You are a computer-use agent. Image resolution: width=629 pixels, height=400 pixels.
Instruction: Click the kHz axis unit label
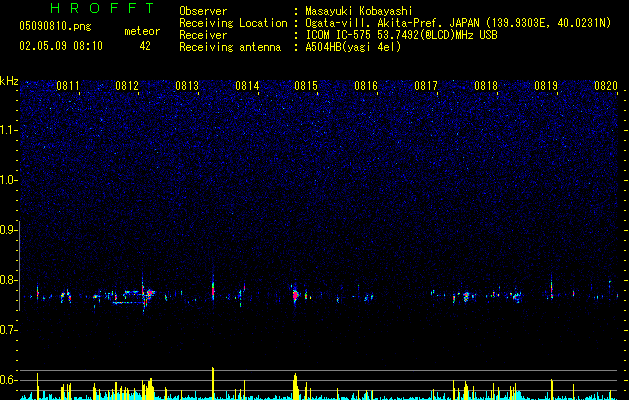9,81
